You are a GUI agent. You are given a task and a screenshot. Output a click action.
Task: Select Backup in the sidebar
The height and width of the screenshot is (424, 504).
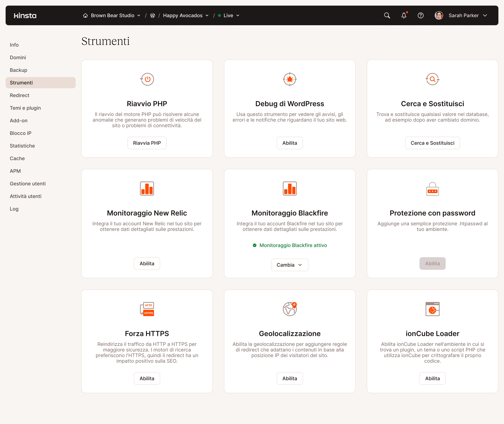coord(19,70)
